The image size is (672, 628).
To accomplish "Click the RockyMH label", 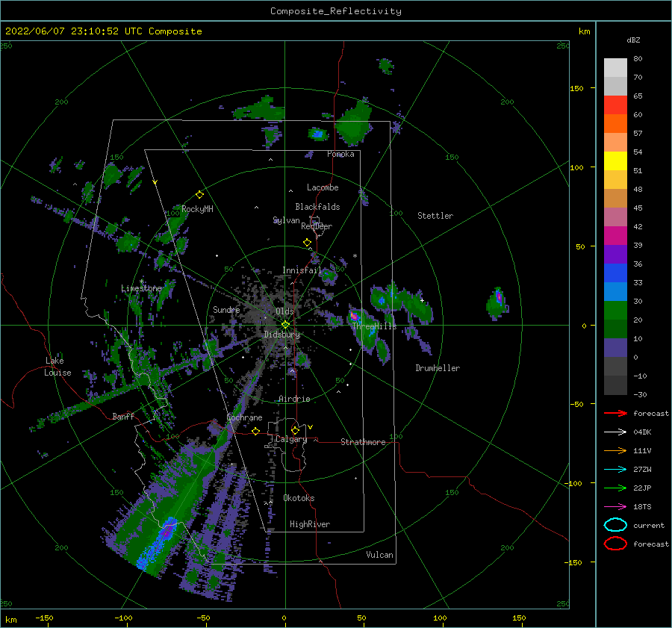I will [197, 209].
